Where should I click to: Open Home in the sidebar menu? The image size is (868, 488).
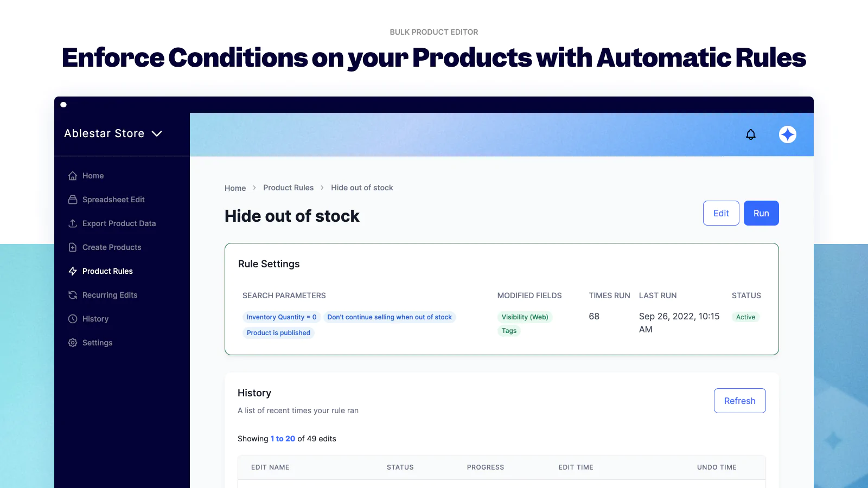click(93, 176)
